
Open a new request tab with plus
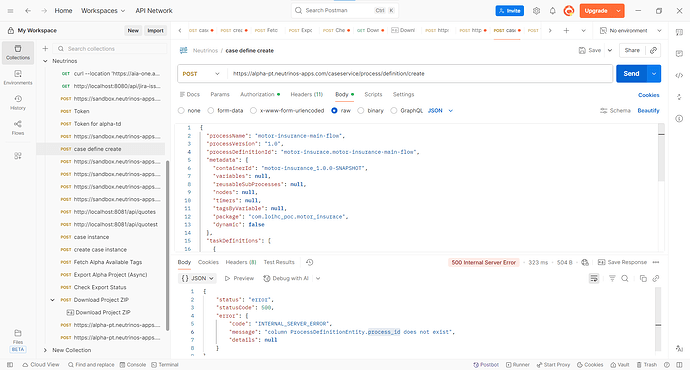point(566,30)
